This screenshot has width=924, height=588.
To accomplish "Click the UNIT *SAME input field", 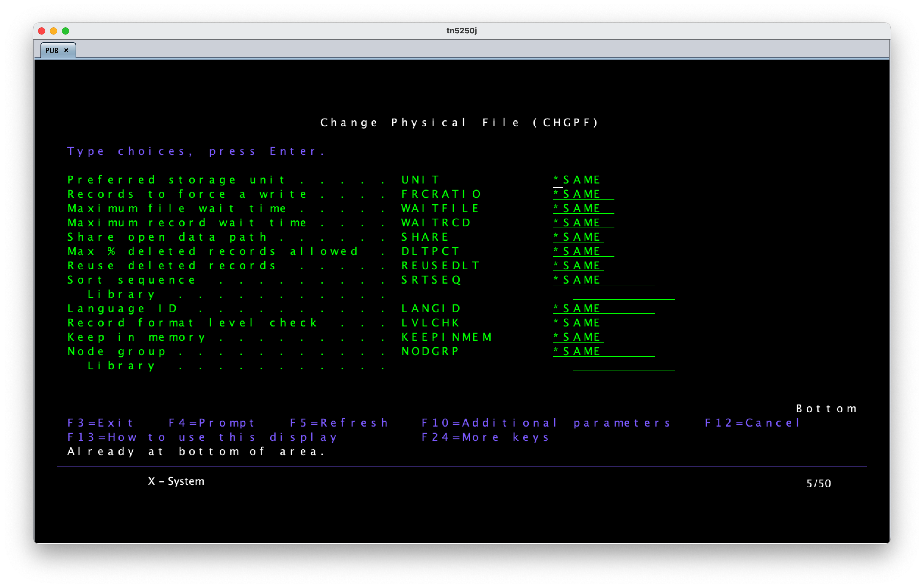I will pos(583,180).
